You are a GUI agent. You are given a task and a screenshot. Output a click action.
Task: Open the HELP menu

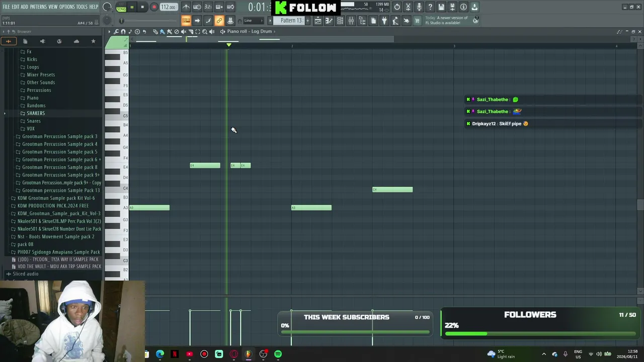coord(94,7)
